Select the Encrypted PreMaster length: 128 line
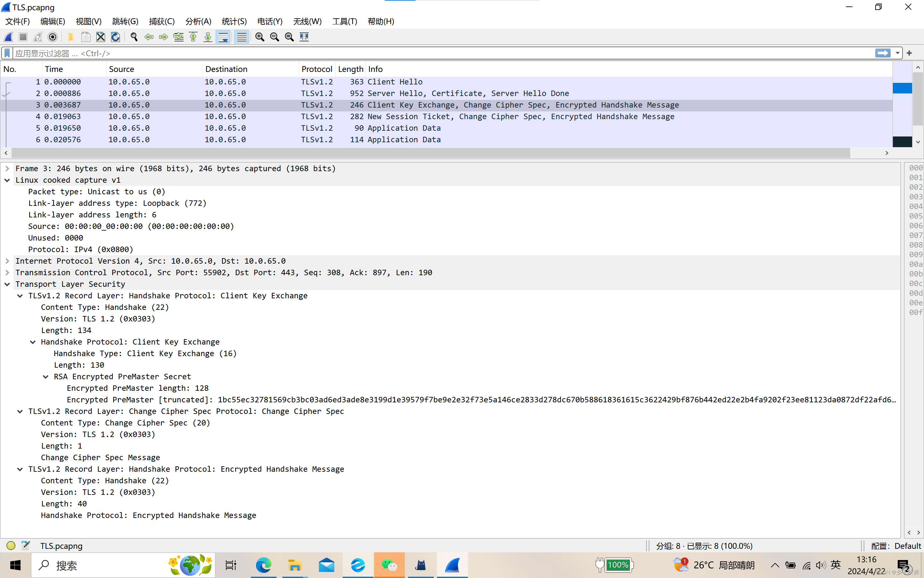Image resolution: width=924 pixels, height=578 pixels. point(138,388)
